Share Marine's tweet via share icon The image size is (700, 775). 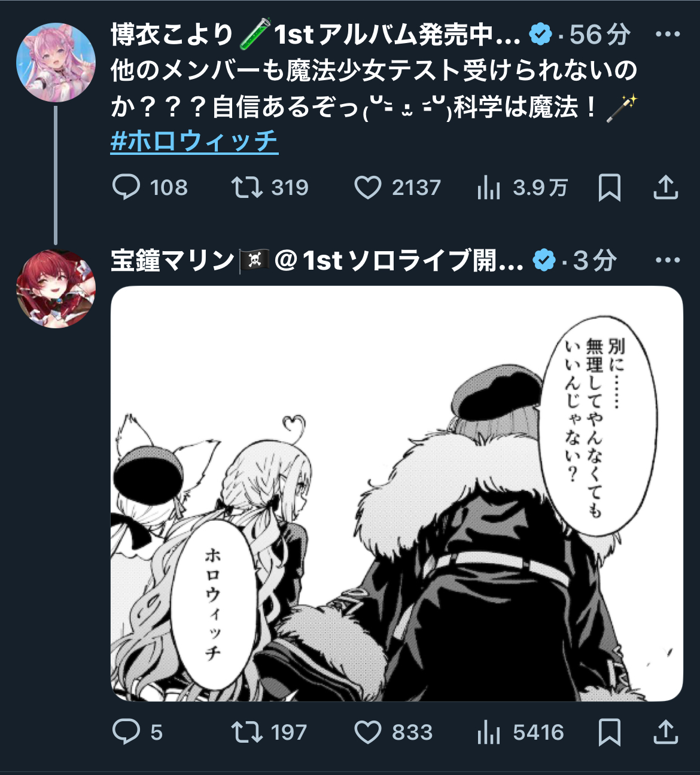665,732
